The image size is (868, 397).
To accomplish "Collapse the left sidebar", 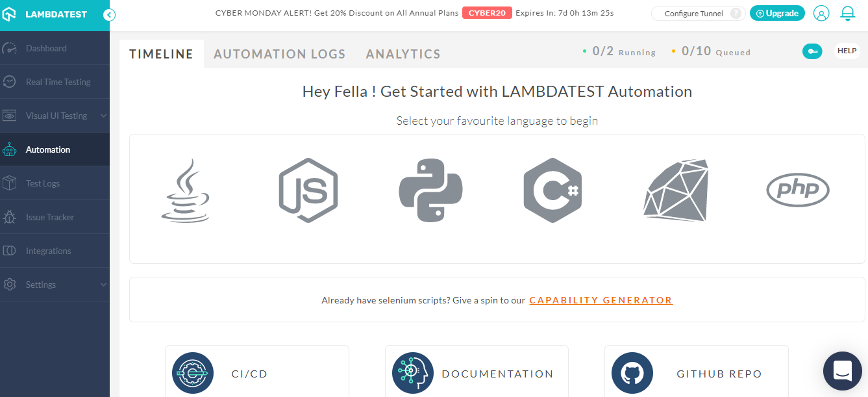I will click(x=109, y=14).
